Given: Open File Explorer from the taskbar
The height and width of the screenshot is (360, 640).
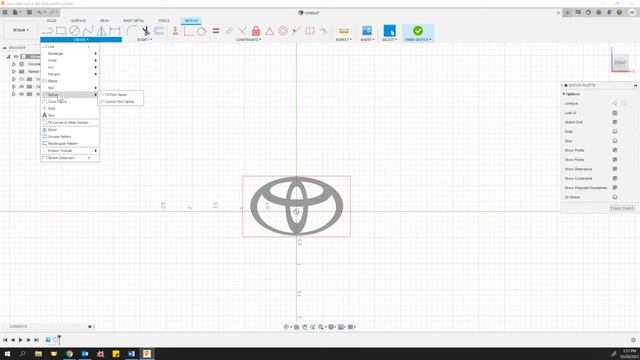Looking at the screenshot, I should click(38, 354).
